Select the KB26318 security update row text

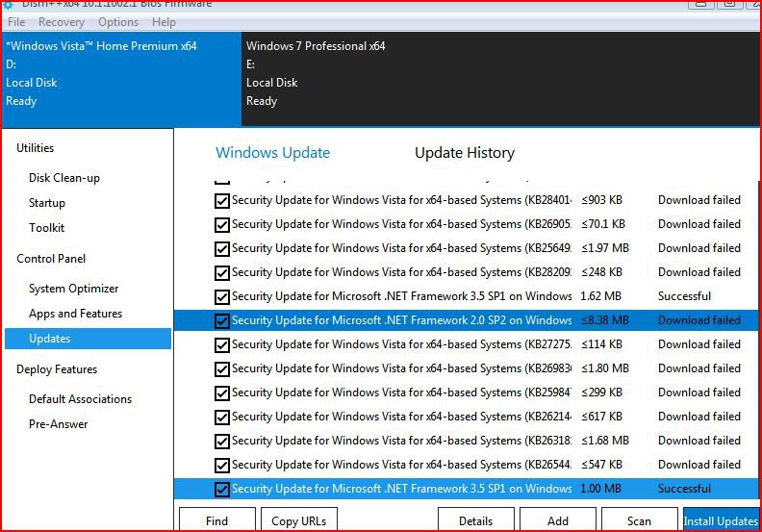coord(402,441)
